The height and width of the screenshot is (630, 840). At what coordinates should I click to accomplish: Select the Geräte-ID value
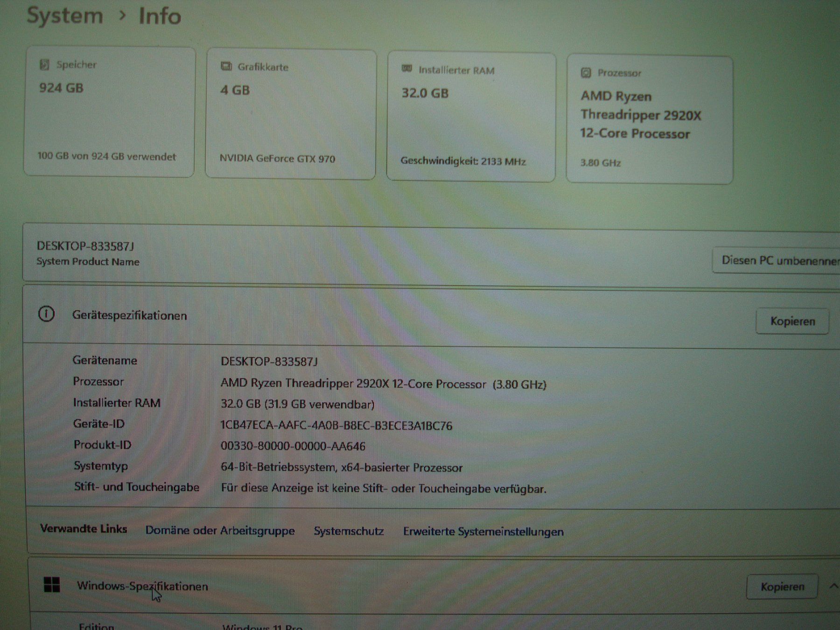click(336, 426)
